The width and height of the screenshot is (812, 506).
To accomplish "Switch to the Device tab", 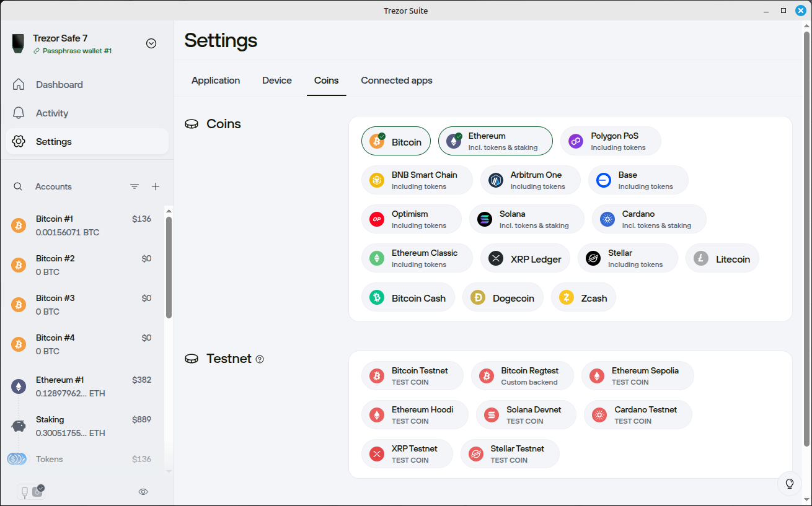I will point(277,81).
